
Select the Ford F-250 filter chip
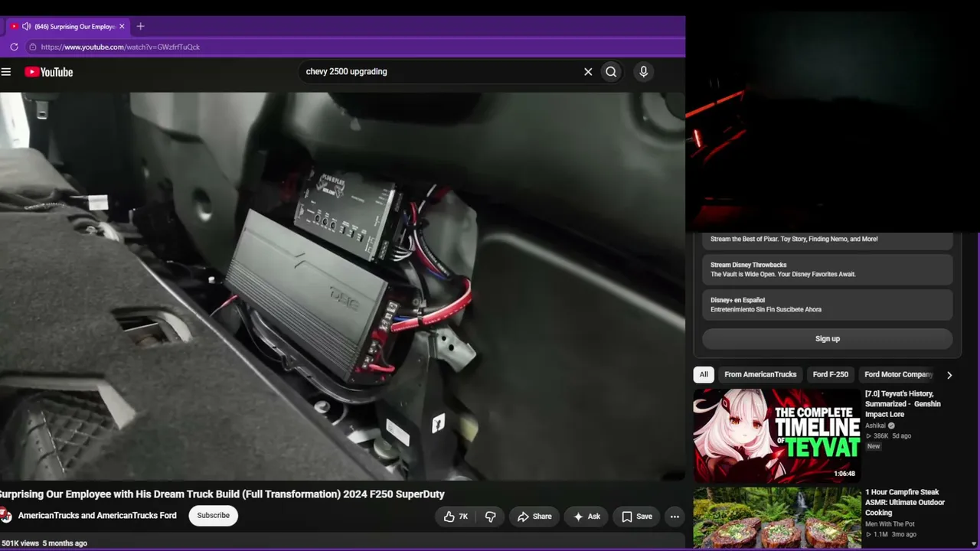point(831,375)
